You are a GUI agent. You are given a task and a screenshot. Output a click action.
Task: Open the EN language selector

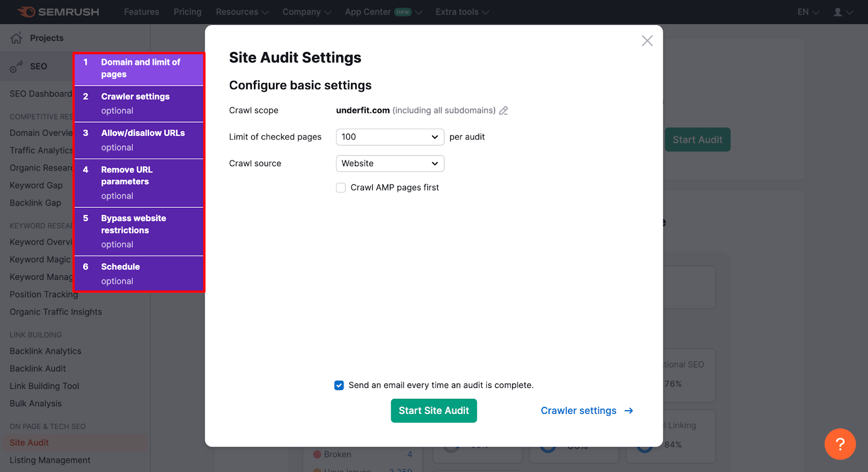[808, 12]
